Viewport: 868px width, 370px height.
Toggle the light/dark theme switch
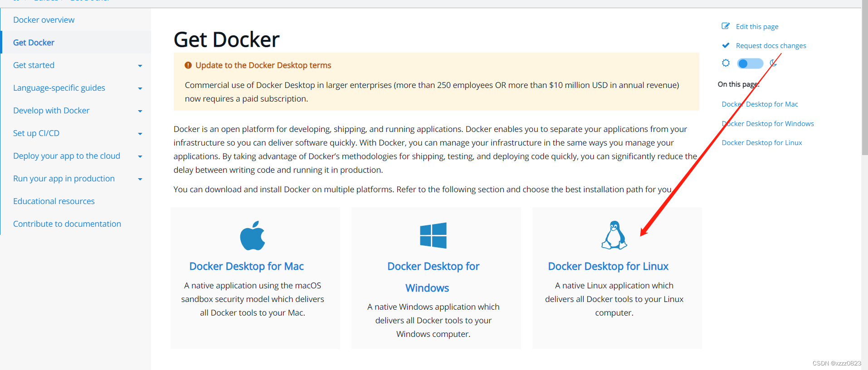[750, 63]
